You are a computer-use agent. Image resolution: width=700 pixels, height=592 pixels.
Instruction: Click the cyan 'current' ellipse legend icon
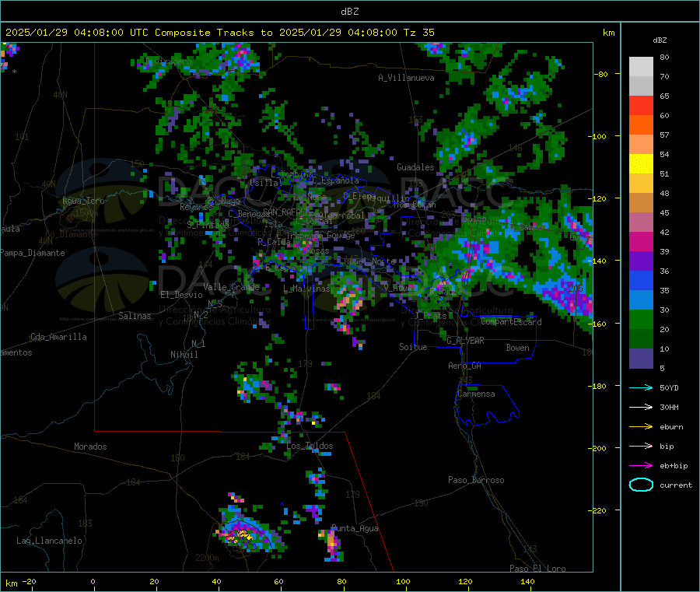[641, 485]
